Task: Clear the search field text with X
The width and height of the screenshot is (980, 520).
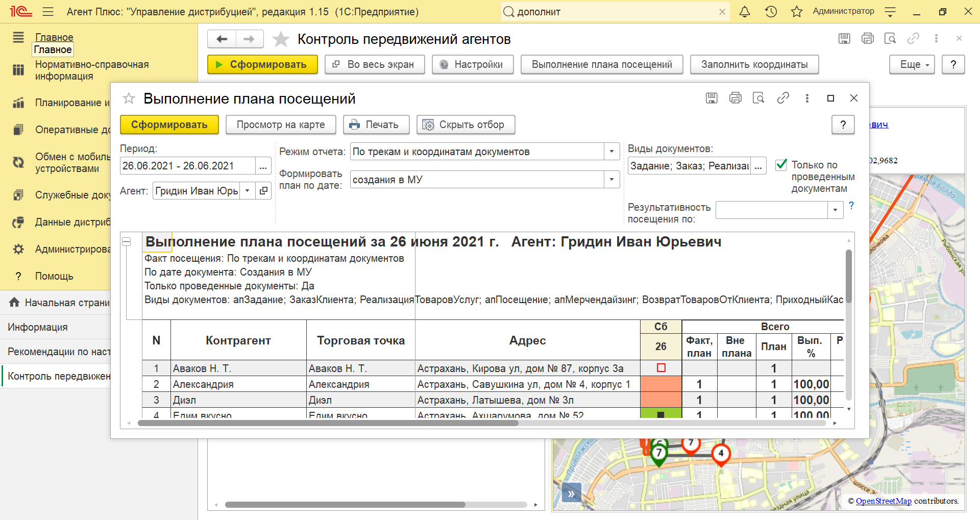Action: 722,12
